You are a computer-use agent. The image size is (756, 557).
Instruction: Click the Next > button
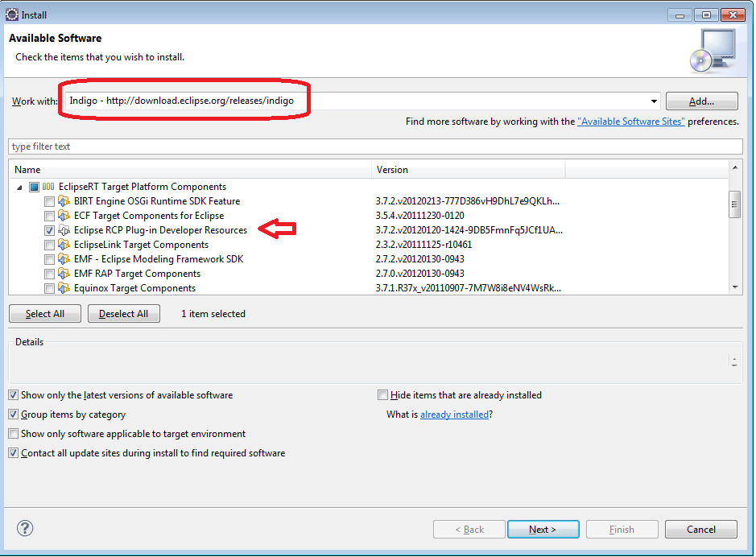543,529
